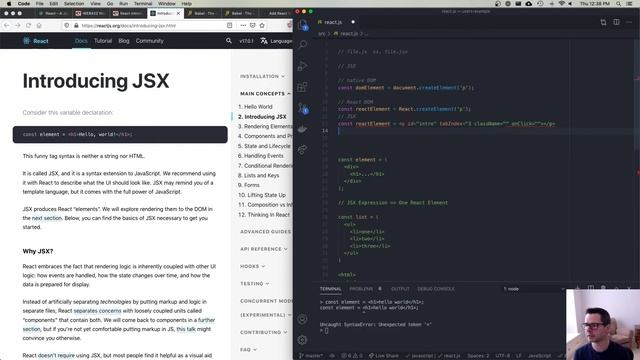Switch to the Output panel tab
This screenshot has width=640, height=360.
(x=400, y=289)
